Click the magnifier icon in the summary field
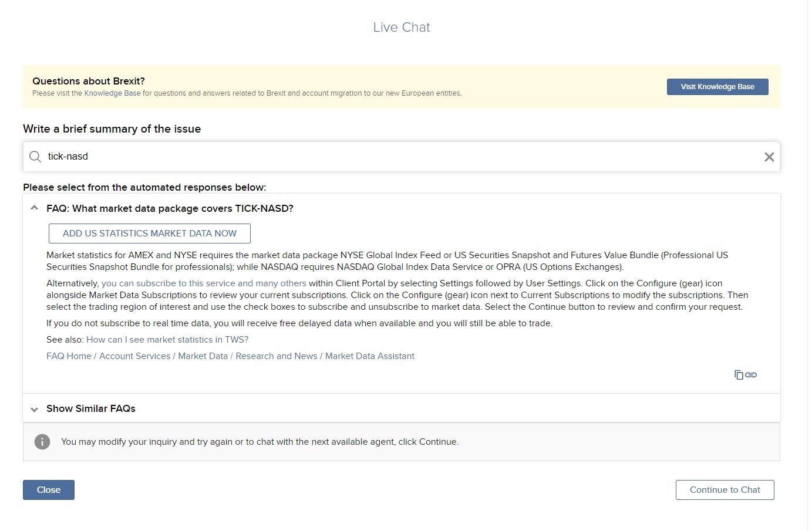 [x=35, y=157]
